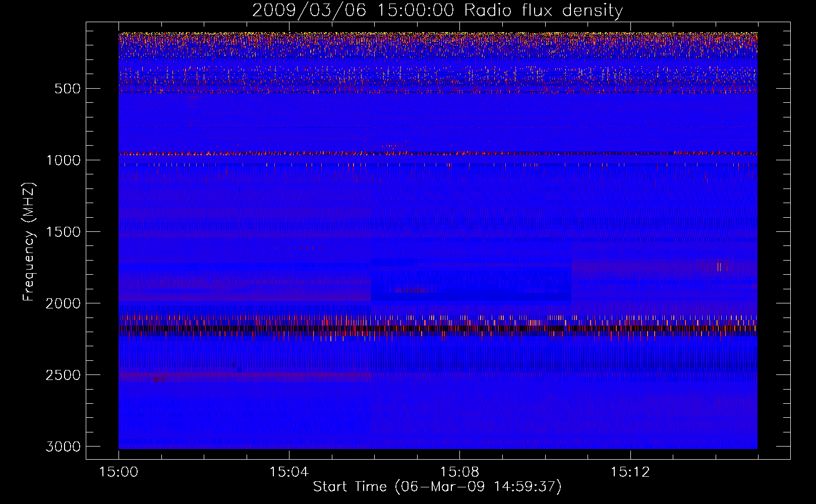Screen dimensions: 816x504
Task: Click the "15:08" time tick label
Action: click(x=459, y=472)
